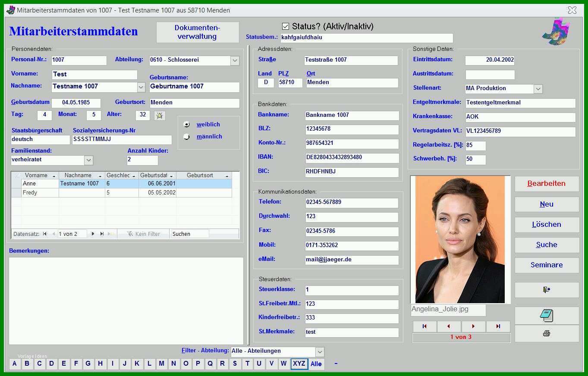The image size is (588, 376).
Task: Go to next photo record
Action: click(473, 326)
